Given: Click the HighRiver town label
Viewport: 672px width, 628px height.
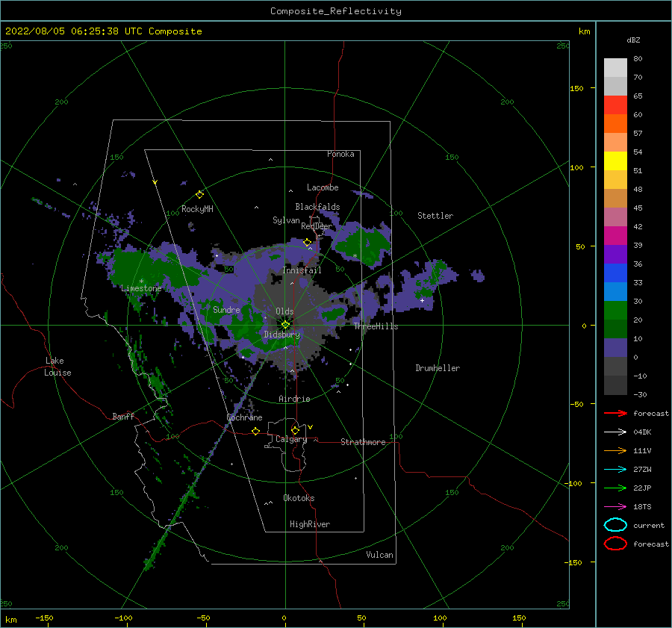Looking at the screenshot, I should 310,524.
